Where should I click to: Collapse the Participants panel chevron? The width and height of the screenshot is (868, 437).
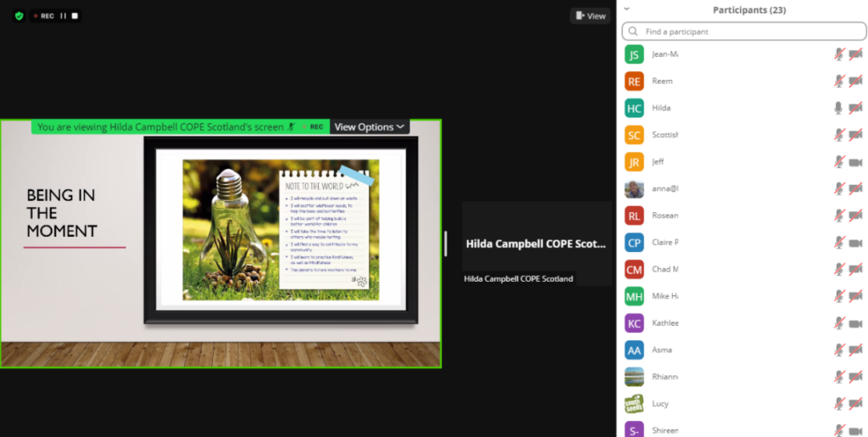click(626, 8)
